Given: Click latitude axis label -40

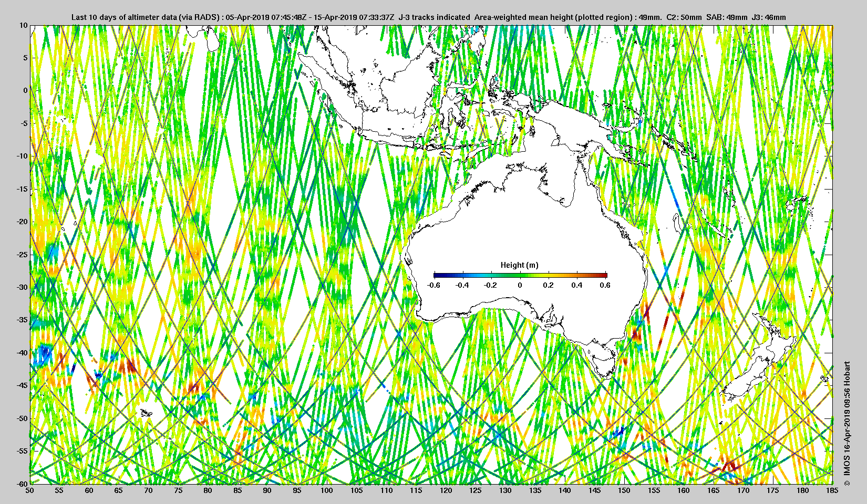Looking at the screenshot, I should (22, 353).
